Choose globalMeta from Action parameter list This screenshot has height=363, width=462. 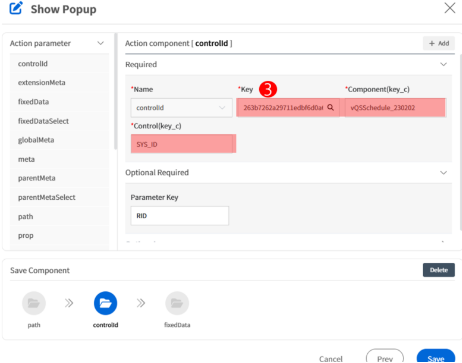pyautogui.click(x=36, y=140)
